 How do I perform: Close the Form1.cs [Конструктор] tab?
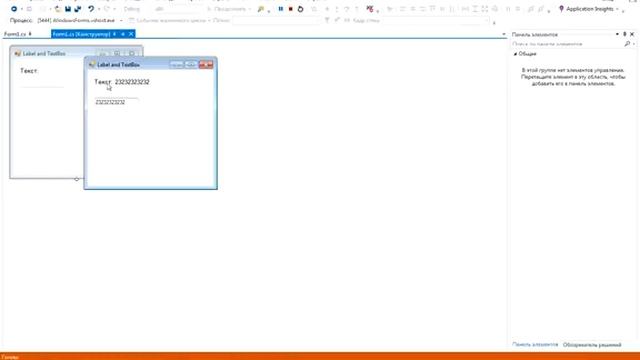coord(131,34)
